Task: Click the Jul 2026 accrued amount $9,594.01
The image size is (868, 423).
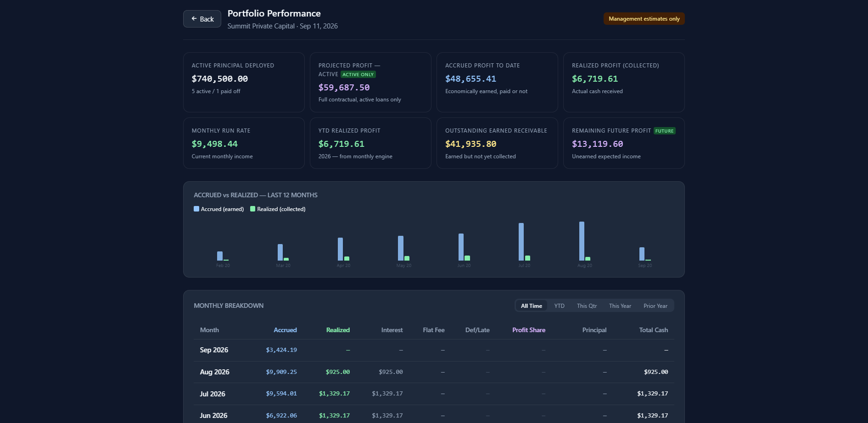Action: point(281,394)
